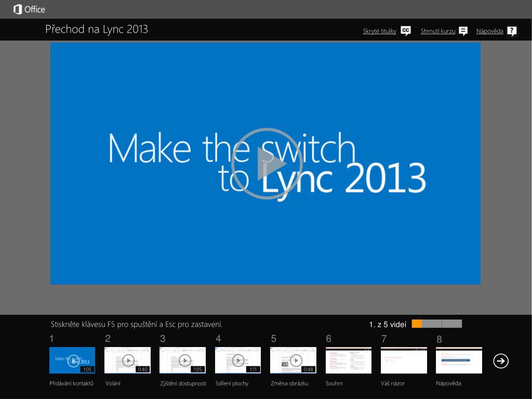The height and width of the screenshot is (399, 532).
Task: Select thumbnail 5 Změna obrázku
Action: point(293,360)
